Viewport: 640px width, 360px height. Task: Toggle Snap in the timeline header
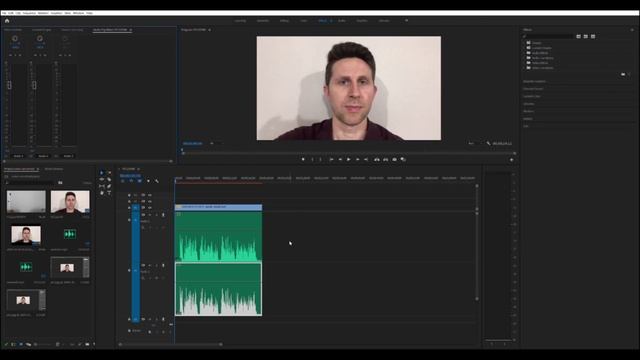point(131,181)
